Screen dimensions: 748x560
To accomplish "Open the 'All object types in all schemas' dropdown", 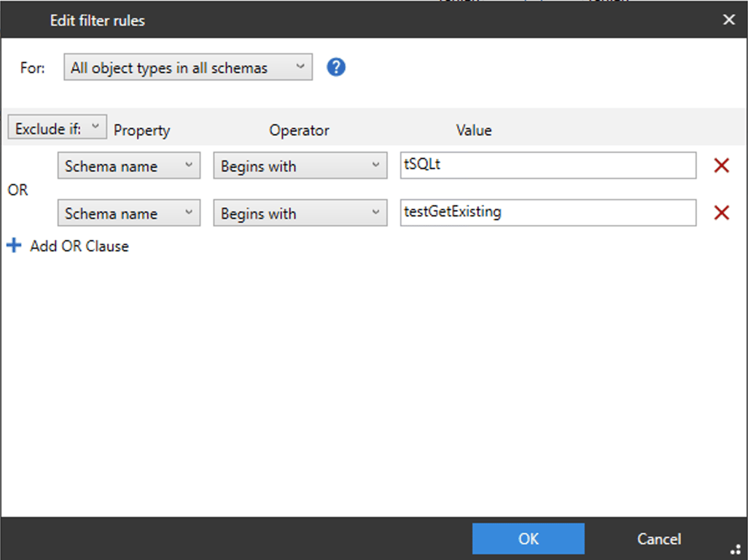I will [x=188, y=68].
